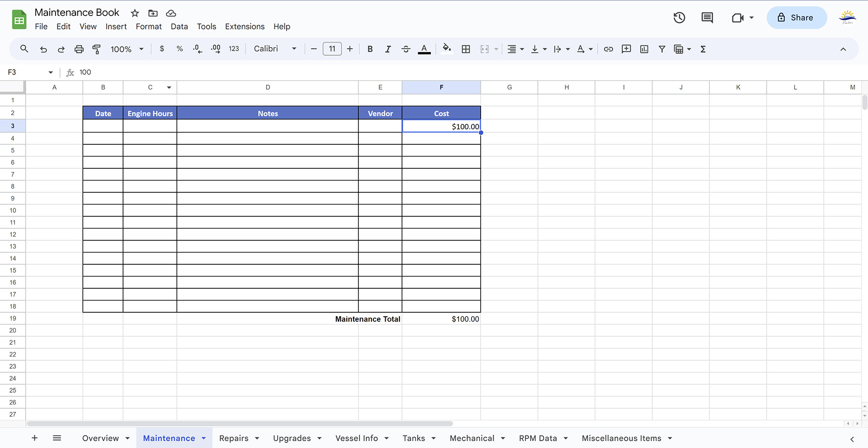Apply currency format dollar icon
Image resolution: width=868 pixels, height=448 pixels.
[162, 49]
